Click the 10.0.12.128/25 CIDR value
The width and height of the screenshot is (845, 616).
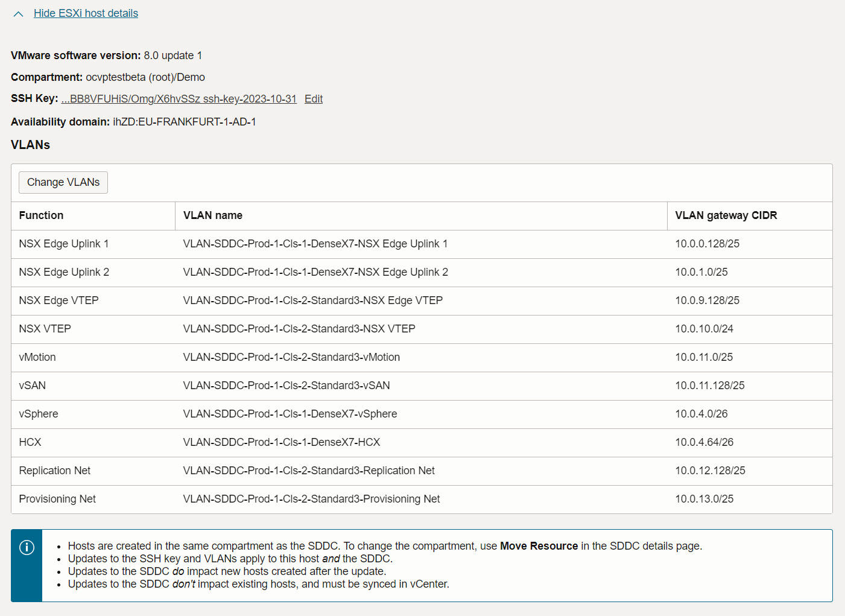pos(710,471)
